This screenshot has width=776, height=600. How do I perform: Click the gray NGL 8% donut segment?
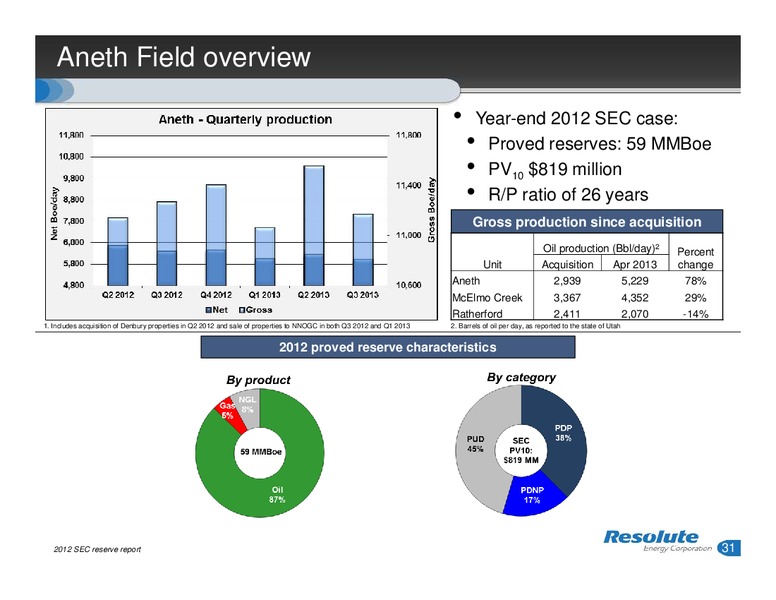[x=249, y=408]
